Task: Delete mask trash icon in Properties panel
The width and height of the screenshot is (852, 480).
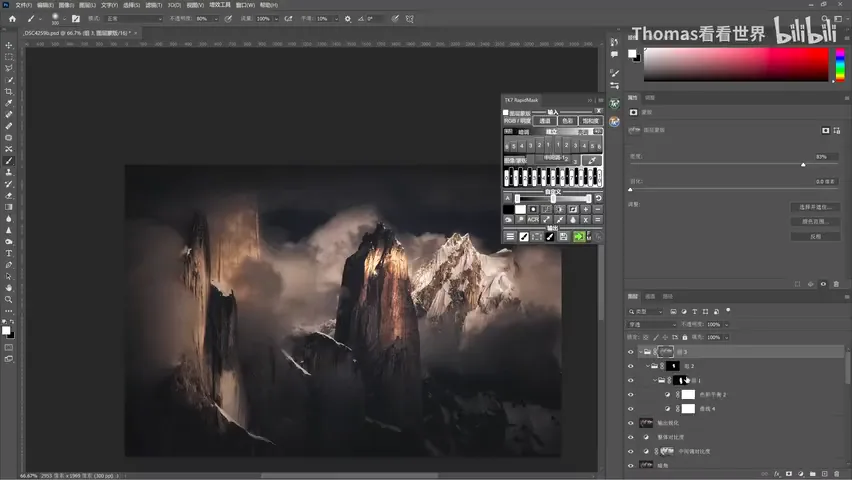Action: tap(836, 284)
